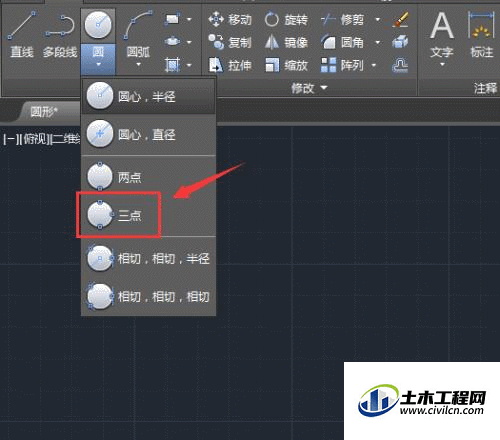
Task: Expand the Fillet (圆角) dropdown arrow
Action: (378, 42)
